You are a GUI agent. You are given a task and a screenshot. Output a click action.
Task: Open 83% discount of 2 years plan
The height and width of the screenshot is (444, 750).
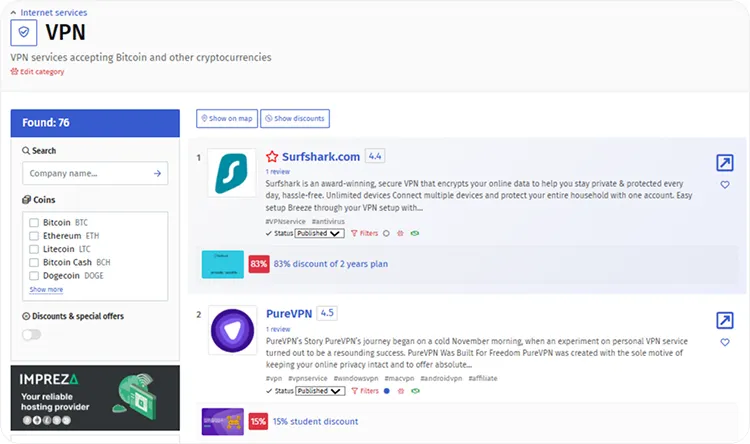click(331, 264)
